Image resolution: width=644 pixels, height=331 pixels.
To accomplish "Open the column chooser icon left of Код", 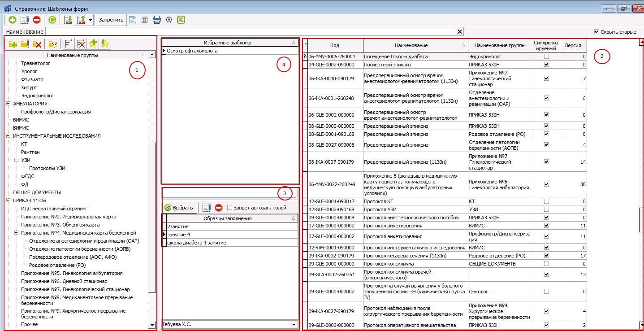I will (305, 45).
